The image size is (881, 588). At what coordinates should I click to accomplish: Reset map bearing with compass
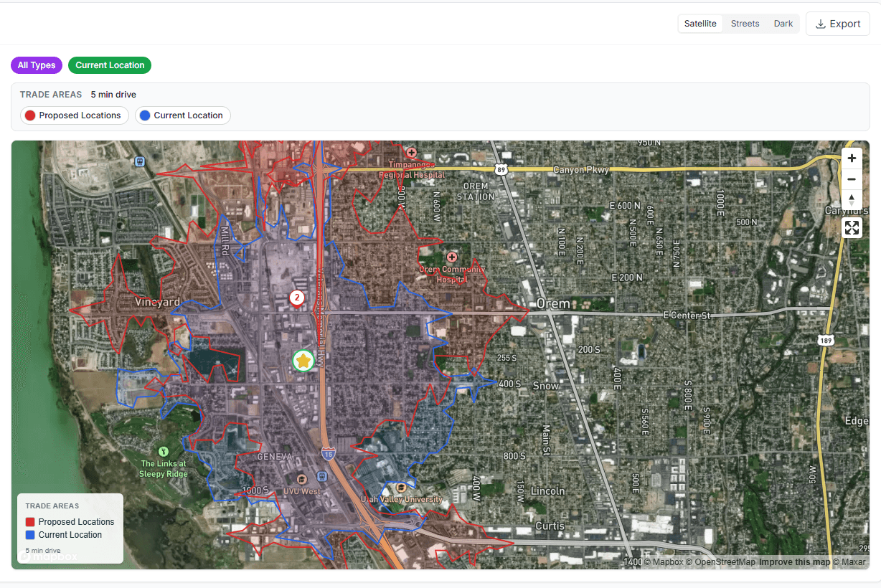coord(852,199)
